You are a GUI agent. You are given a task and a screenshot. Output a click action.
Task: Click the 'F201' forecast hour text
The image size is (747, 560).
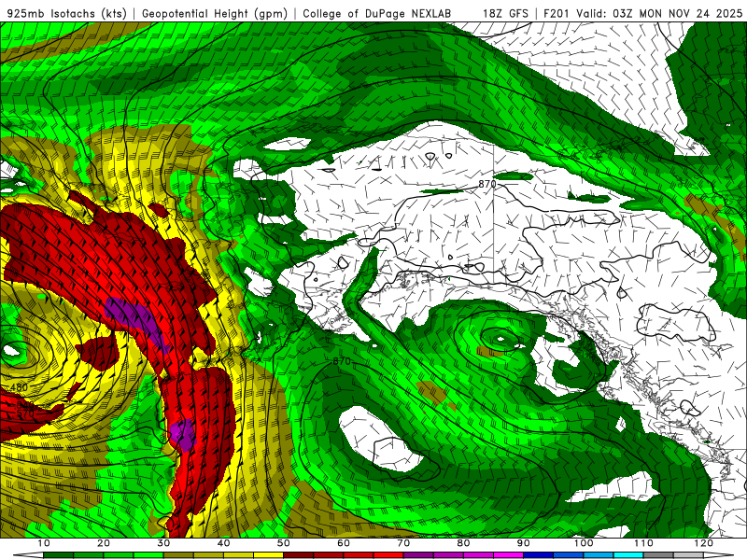pyautogui.click(x=557, y=13)
